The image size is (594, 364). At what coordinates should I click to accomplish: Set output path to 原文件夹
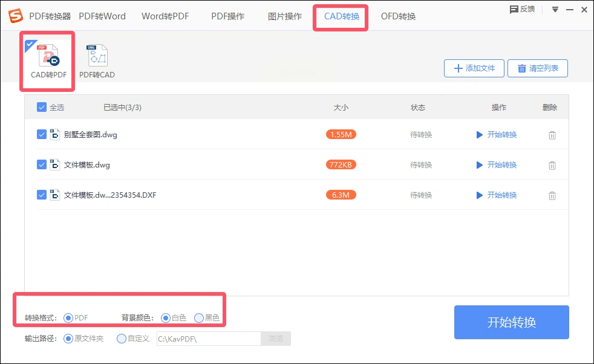click(x=68, y=338)
